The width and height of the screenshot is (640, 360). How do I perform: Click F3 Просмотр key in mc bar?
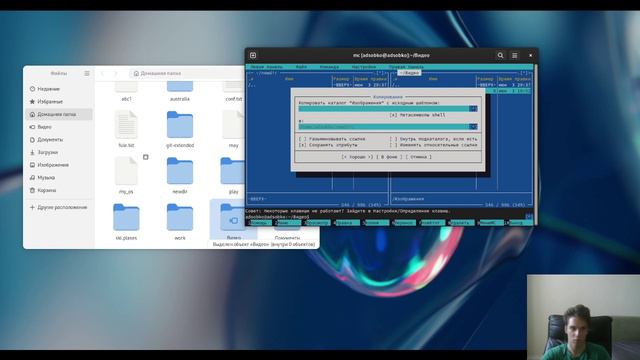click(318, 223)
